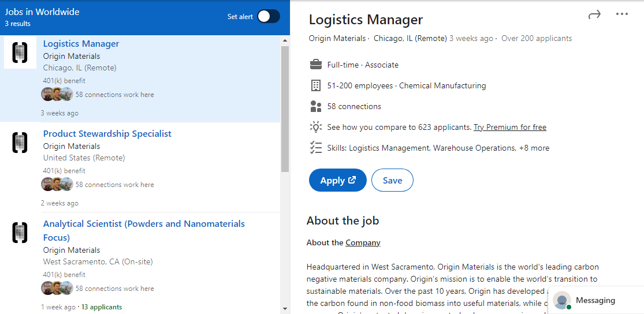Click 'About the job' heading
Image resolution: width=644 pixels, height=314 pixels.
click(343, 221)
